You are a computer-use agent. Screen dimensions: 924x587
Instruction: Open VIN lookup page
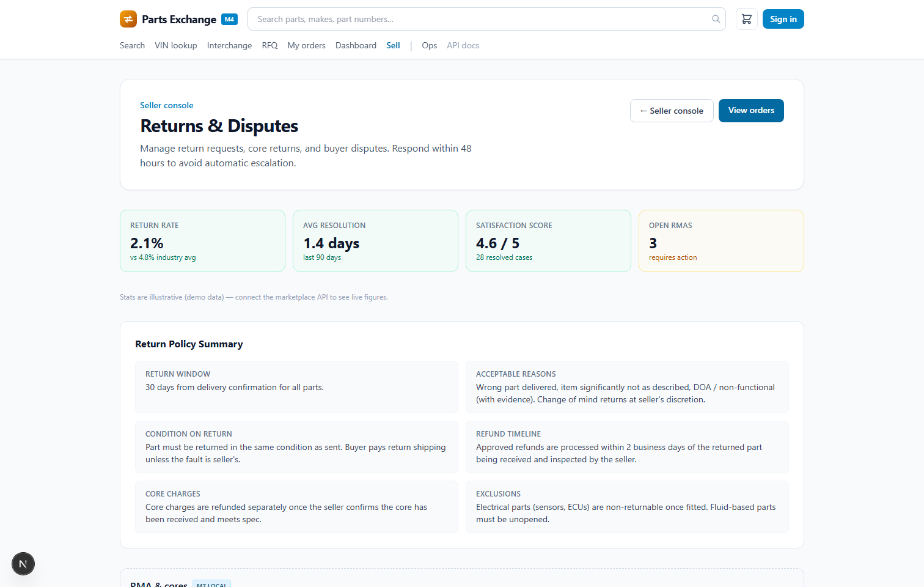176,45
